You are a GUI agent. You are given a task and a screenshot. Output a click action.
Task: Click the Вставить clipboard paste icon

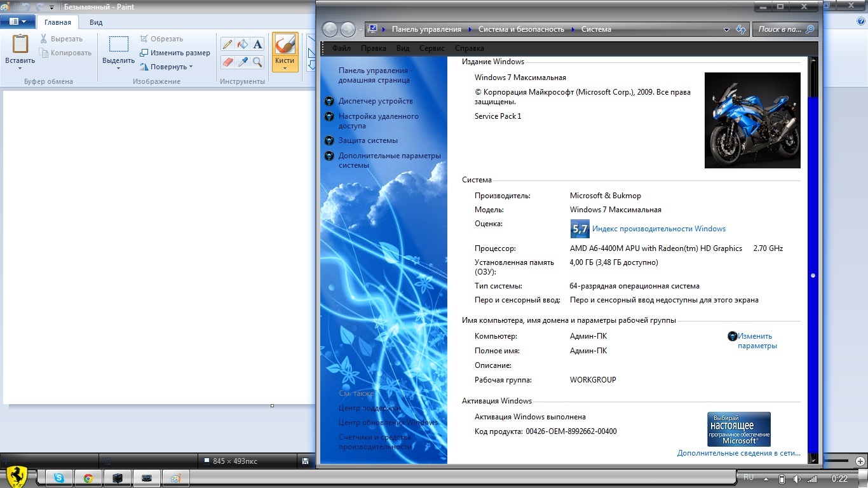click(x=20, y=44)
